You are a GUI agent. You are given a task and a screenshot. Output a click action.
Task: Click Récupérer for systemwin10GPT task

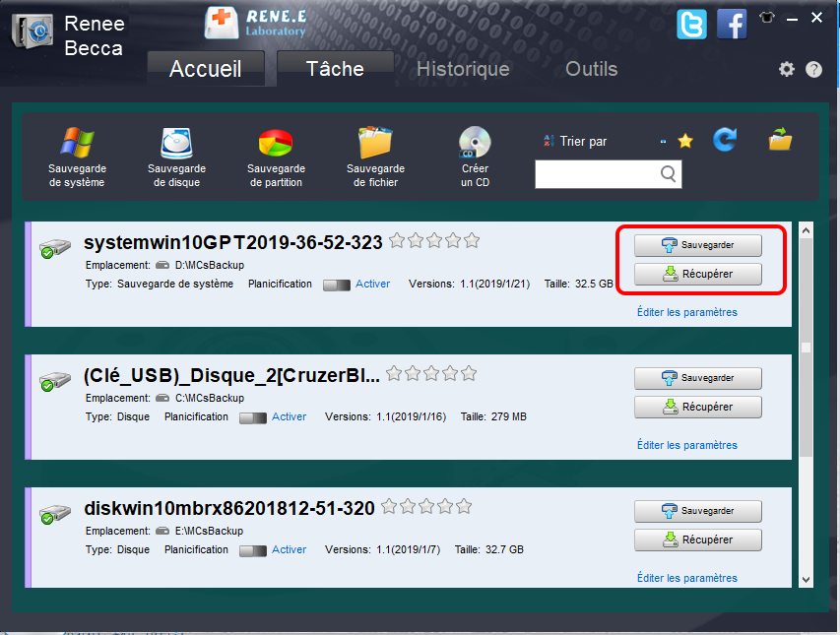(697, 274)
